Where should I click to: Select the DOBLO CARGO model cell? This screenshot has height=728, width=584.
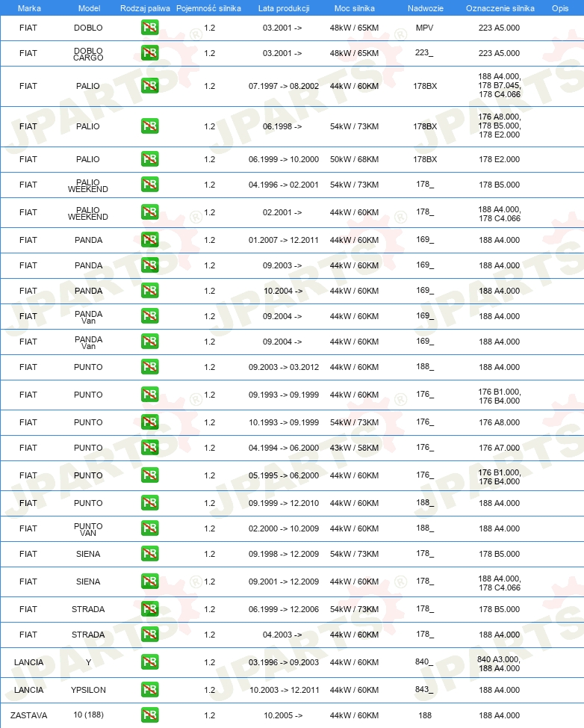(x=88, y=55)
